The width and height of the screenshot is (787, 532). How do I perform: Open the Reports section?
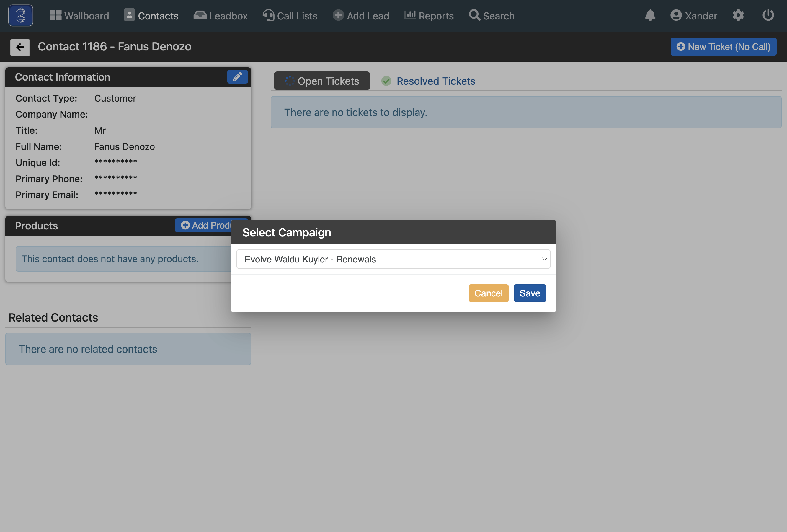tap(429, 16)
